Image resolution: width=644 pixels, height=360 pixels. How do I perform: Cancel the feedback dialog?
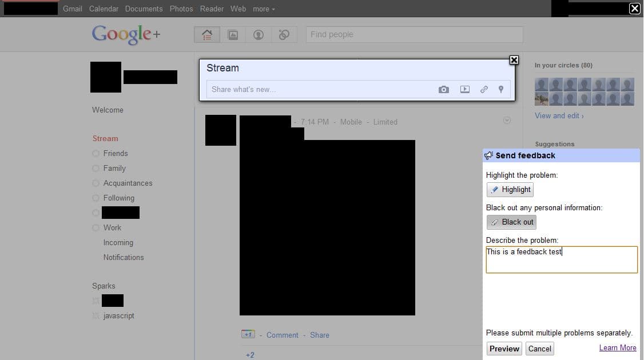pyautogui.click(x=540, y=349)
